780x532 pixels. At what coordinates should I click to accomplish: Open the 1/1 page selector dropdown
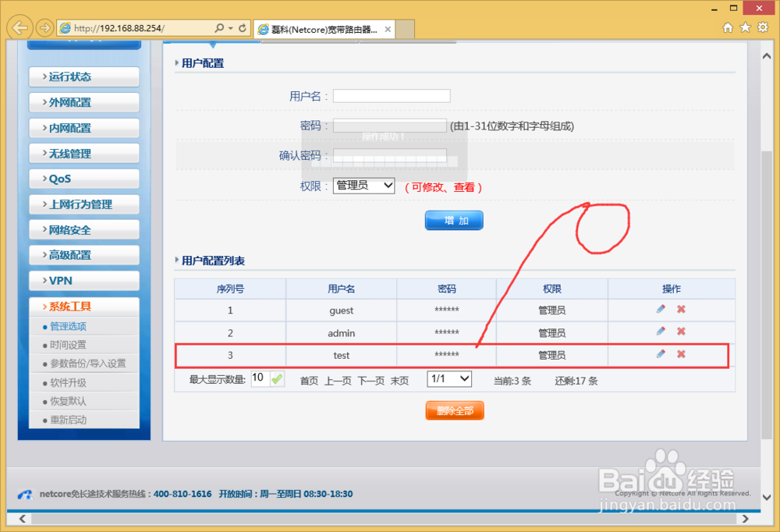click(449, 379)
